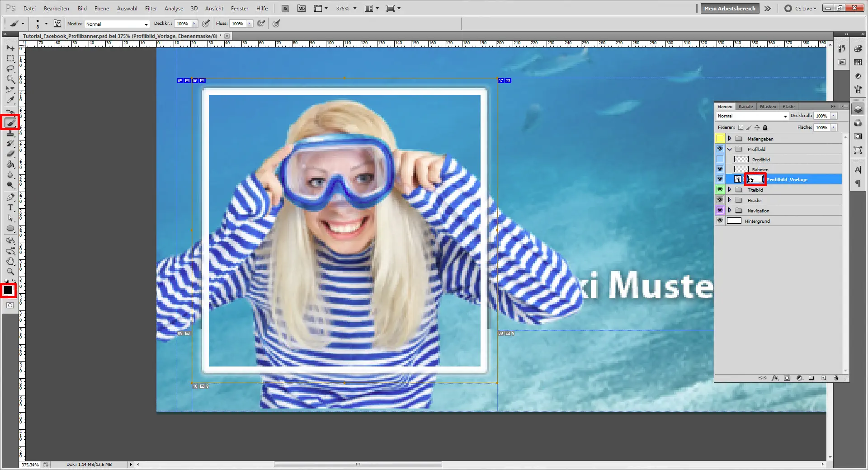Show the Maßangaben group

(x=720, y=139)
